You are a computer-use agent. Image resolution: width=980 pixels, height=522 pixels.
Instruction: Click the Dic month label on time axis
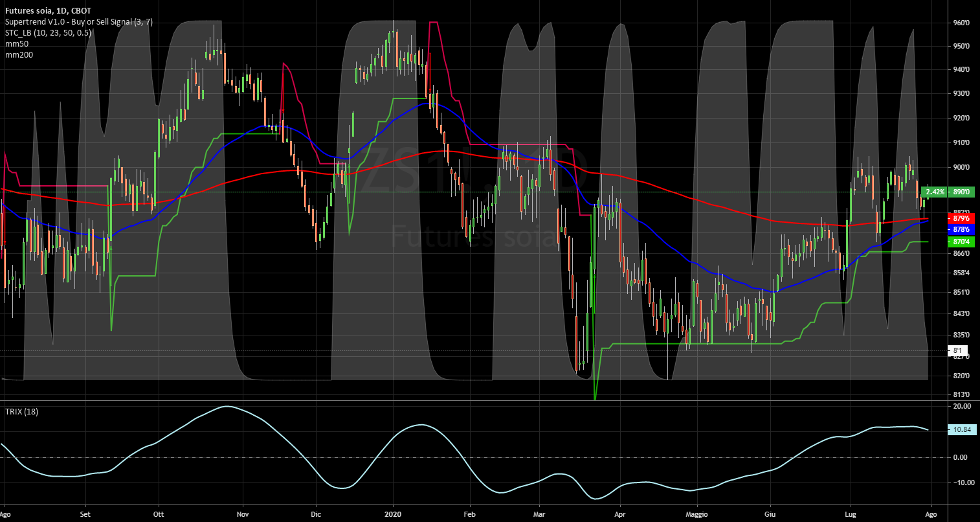point(315,513)
